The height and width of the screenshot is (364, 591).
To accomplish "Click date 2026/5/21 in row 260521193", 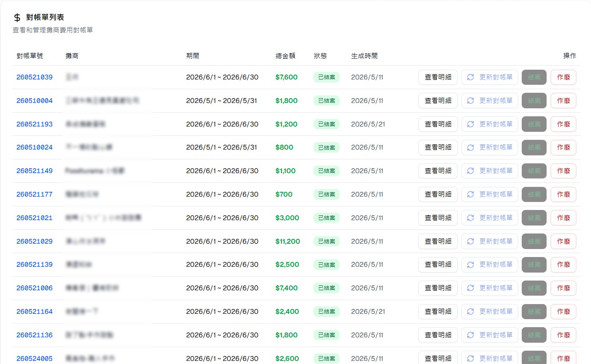I will pyautogui.click(x=368, y=124).
